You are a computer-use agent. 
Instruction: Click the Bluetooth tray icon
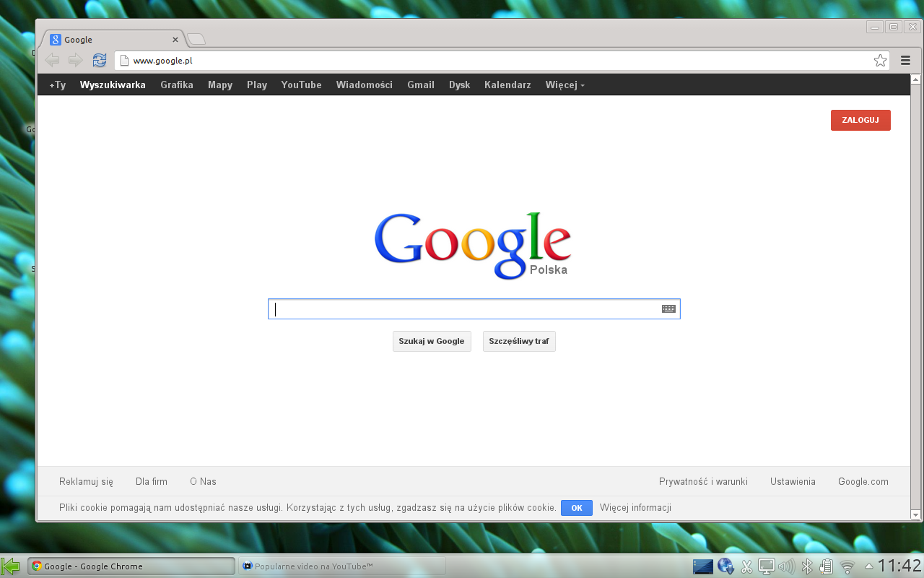808,566
